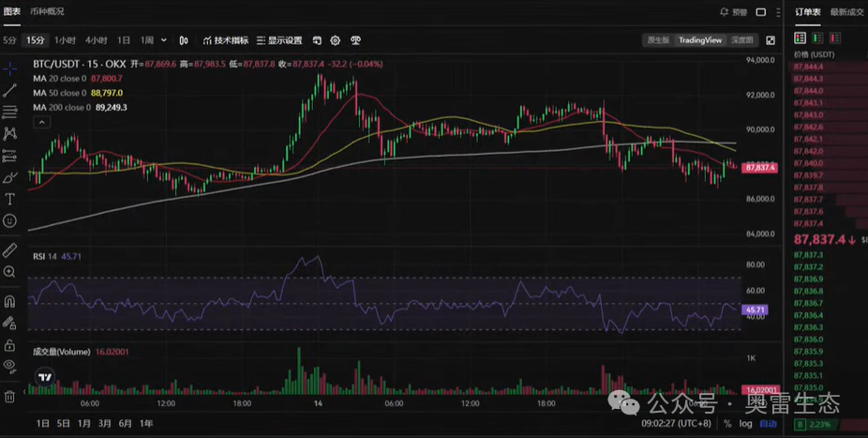Image resolution: width=868 pixels, height=438 pixels.
Task: Toggle log scale button
Action: 745,424
